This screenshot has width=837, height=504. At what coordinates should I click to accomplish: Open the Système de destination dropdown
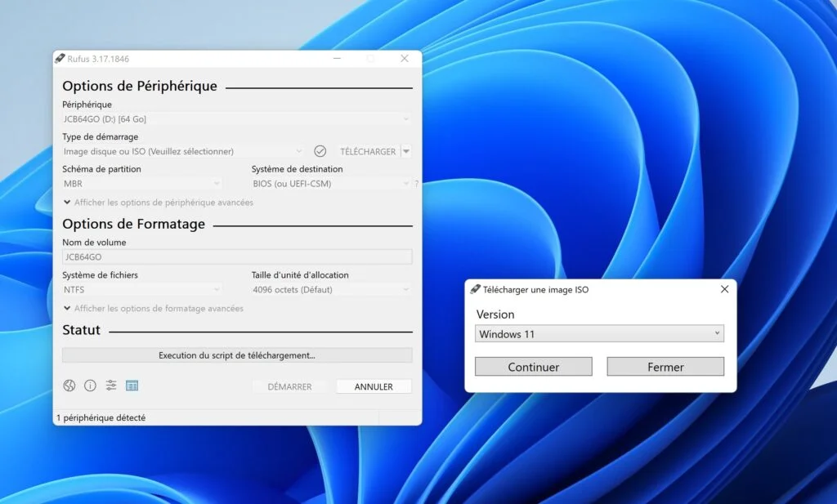331,184
